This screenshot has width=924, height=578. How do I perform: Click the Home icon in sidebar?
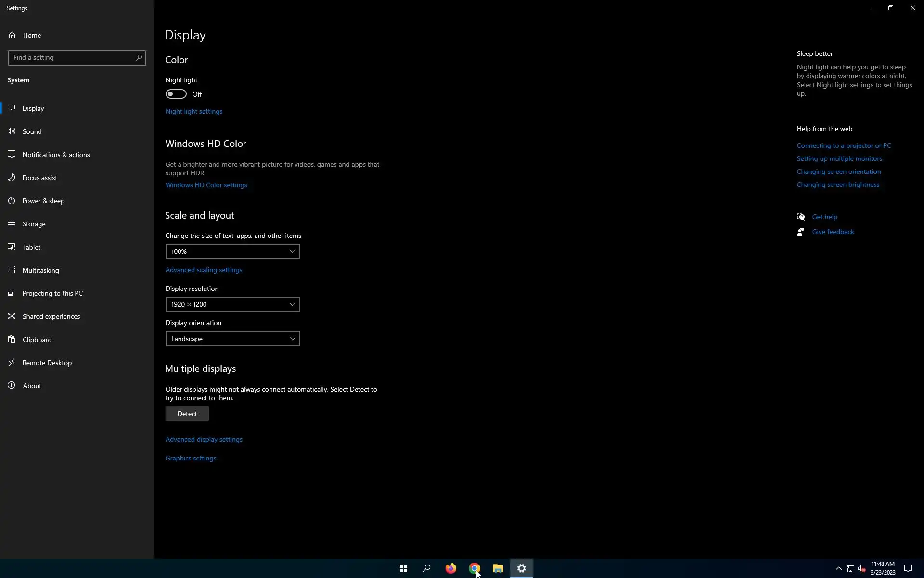click(12, 35)
